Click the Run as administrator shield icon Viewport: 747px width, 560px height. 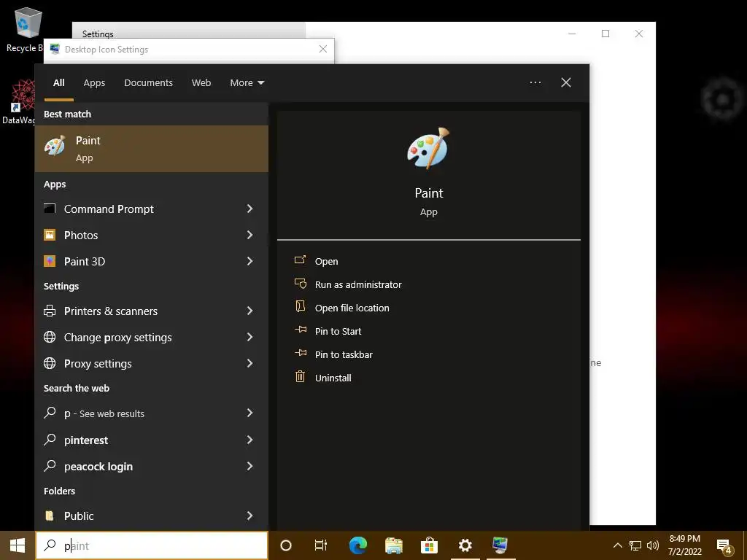[x=300, y=284]
